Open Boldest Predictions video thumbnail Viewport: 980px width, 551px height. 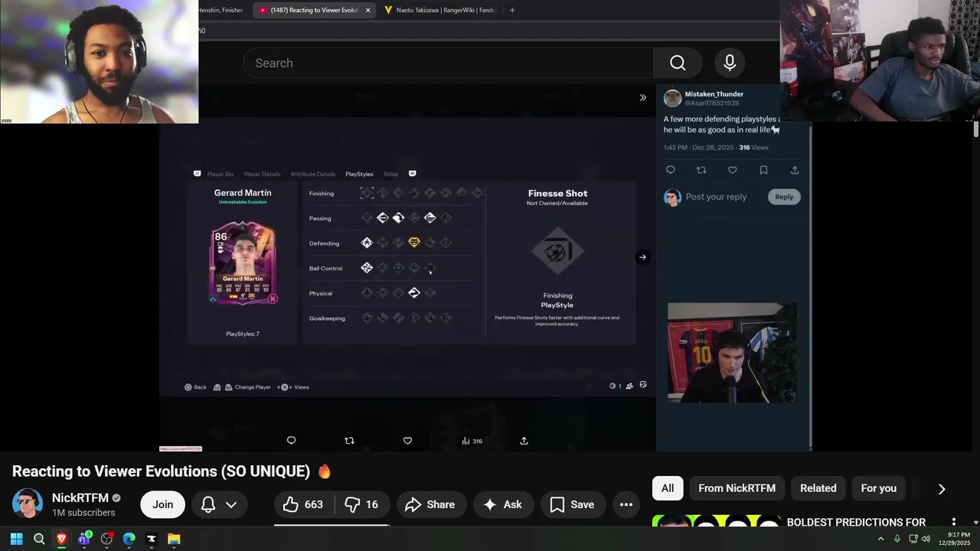coord(716,522)
